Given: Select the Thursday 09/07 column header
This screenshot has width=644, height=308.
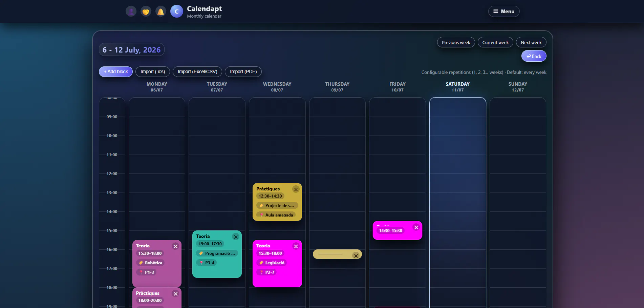Looking at the screenshot, I should point(337,87).
